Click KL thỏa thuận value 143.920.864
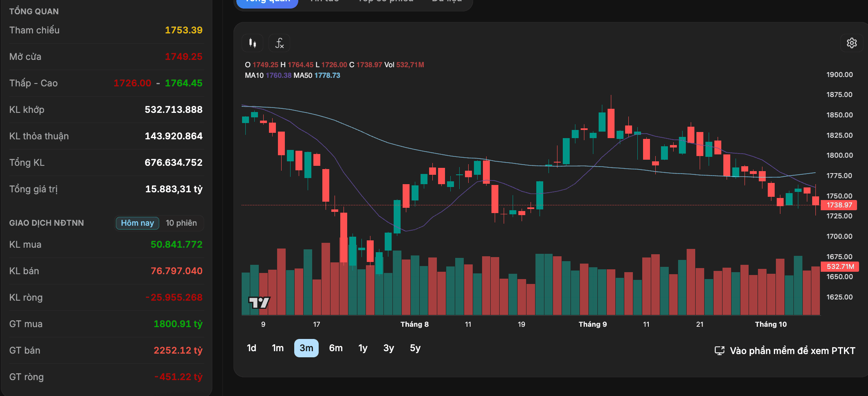The image size is (868, 396). (x=174, y=136)
